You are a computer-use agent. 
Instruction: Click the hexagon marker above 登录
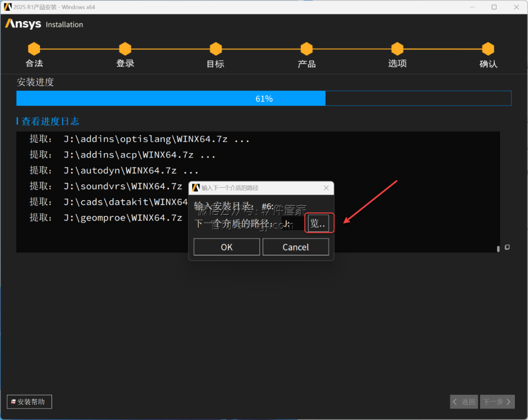tap(125, 49)
